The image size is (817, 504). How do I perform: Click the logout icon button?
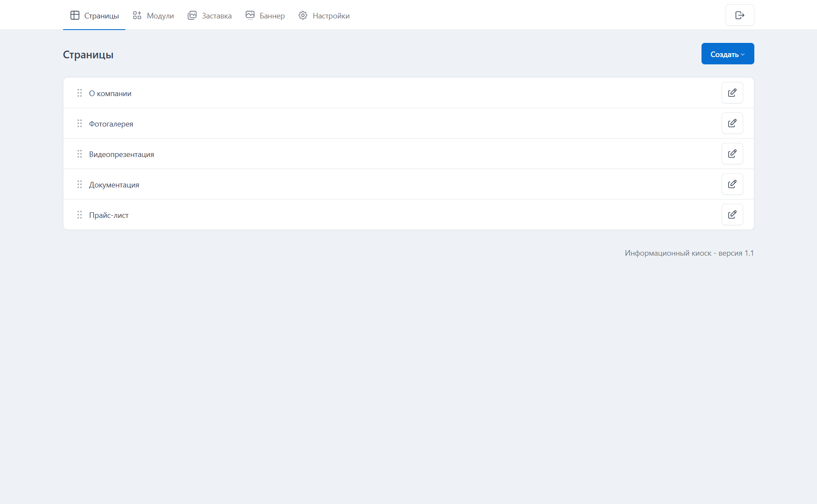(x=739, y=15)
